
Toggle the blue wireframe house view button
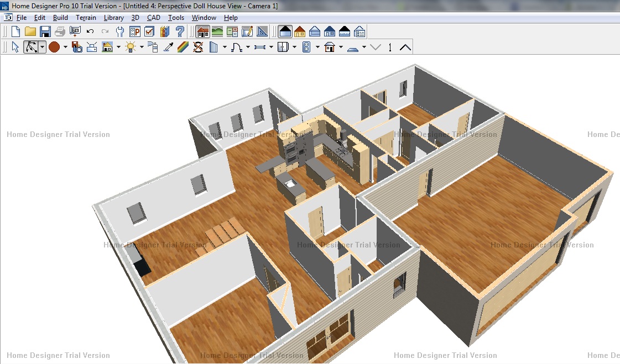[x=315, y=31]
